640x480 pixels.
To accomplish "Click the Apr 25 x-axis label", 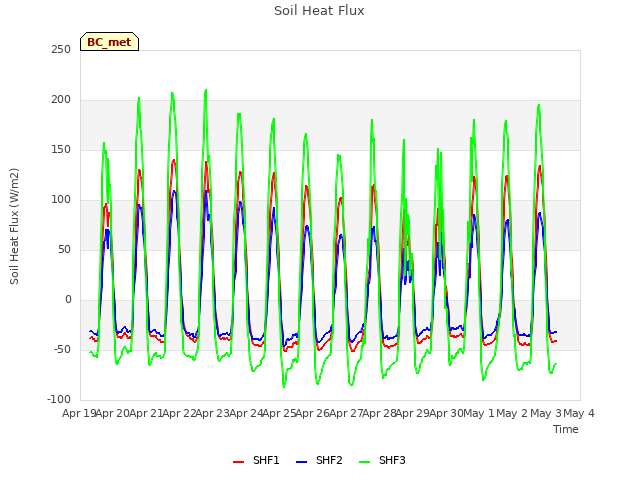I will (279, 413).
